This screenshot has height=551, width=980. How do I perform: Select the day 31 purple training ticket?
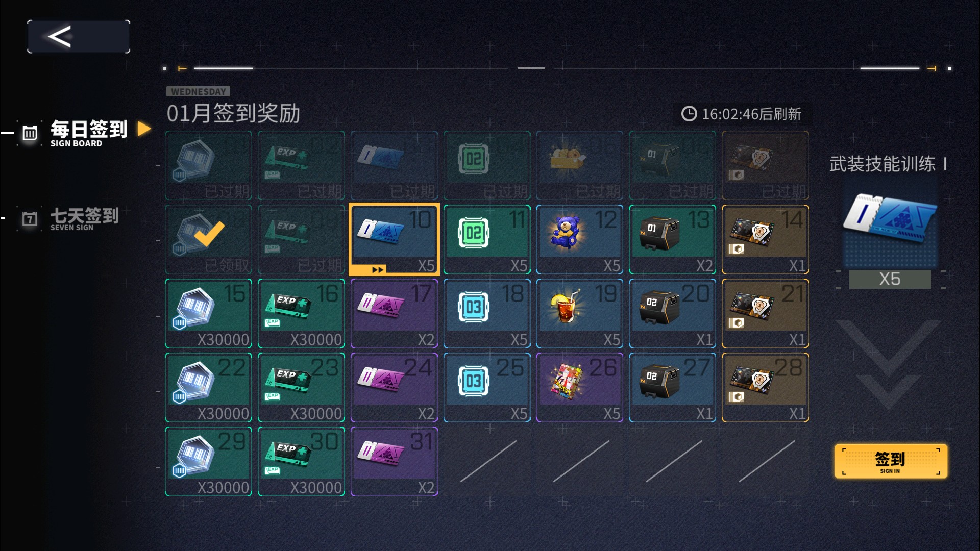pos(394,461)
